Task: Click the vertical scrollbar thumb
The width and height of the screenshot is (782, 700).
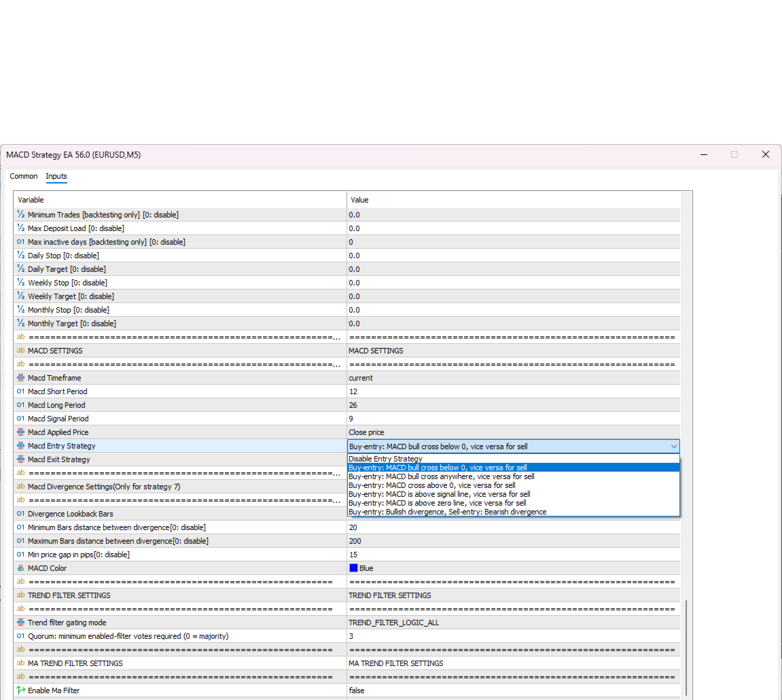Action: click(686, 648)
